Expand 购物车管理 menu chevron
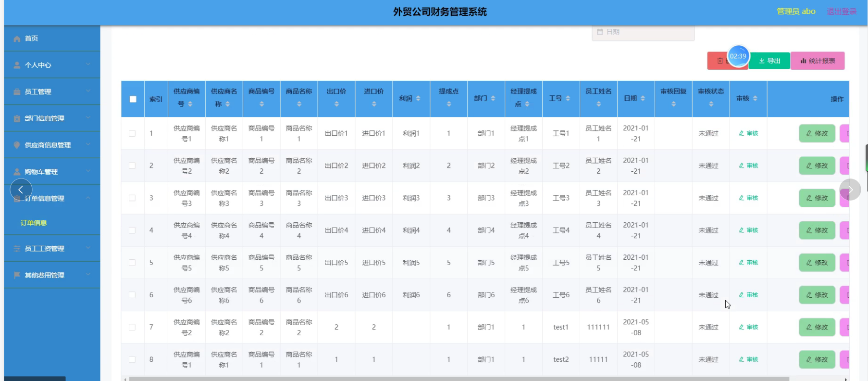Image resolution: width=868 pixels, height=381 pixels. 88,171
